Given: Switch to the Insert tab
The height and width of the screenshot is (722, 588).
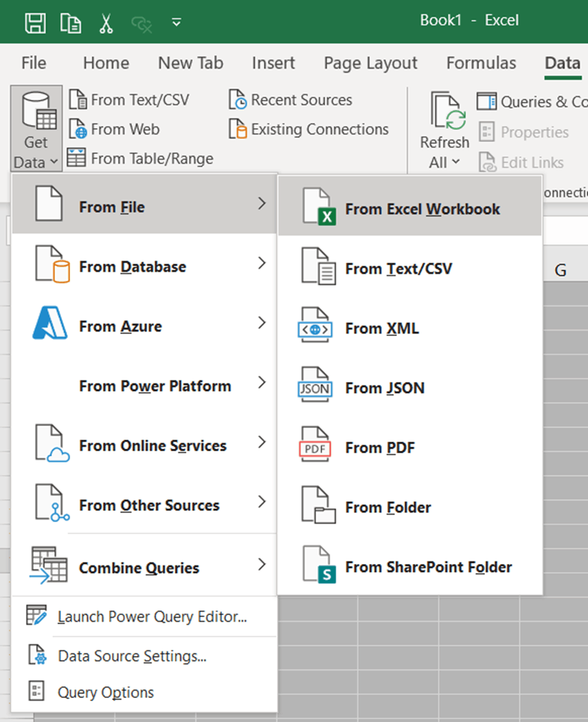Looking at the screenshot, I should [x=273, y=63].
